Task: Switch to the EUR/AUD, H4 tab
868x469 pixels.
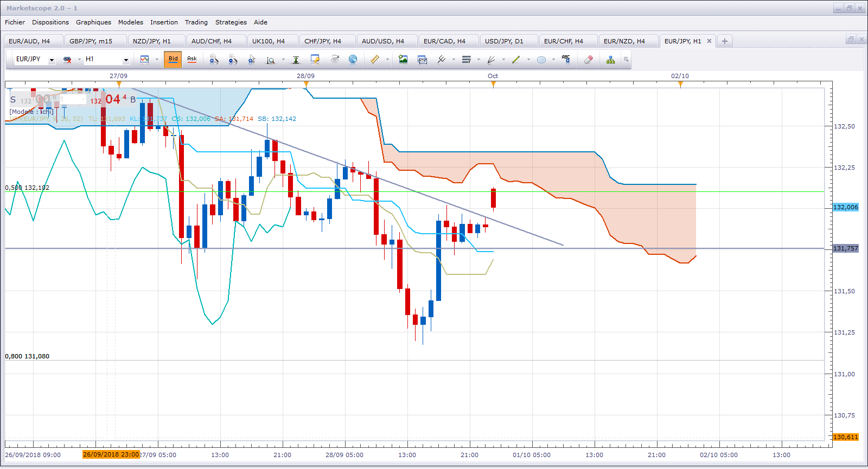Action: pos(33,41)
